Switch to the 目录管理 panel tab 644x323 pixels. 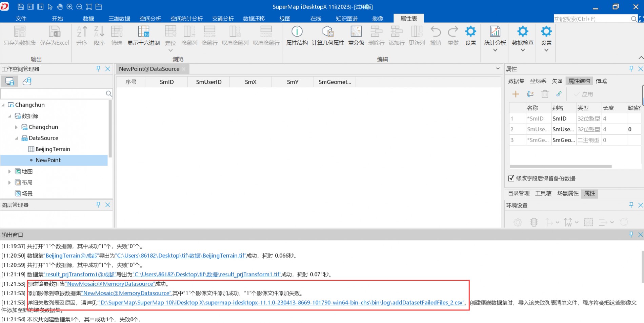519,193
